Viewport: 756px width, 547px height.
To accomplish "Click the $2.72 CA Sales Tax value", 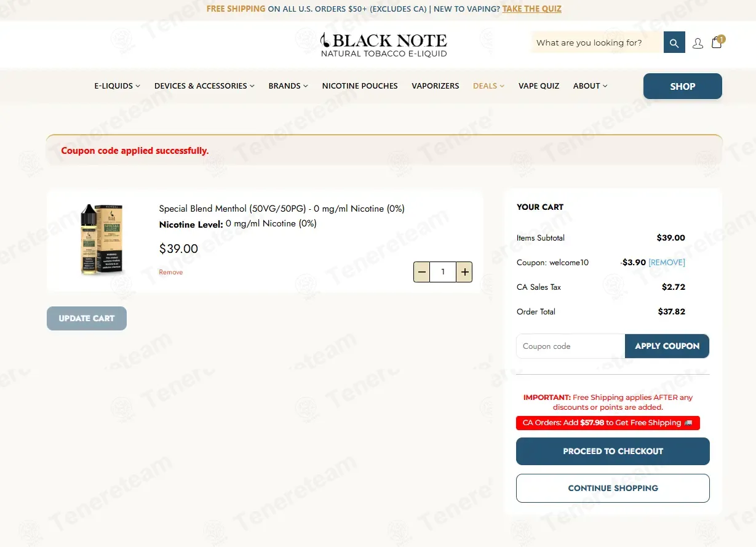I will pos(674,287).
